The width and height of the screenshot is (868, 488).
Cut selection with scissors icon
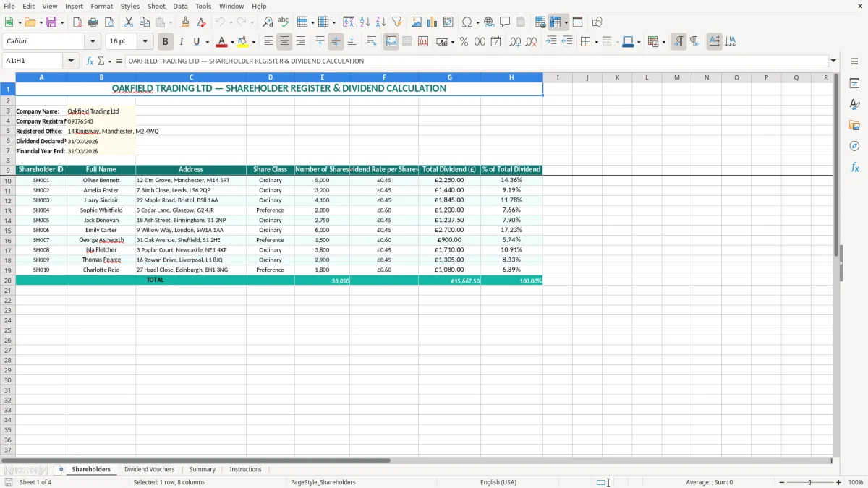(129, 22)
